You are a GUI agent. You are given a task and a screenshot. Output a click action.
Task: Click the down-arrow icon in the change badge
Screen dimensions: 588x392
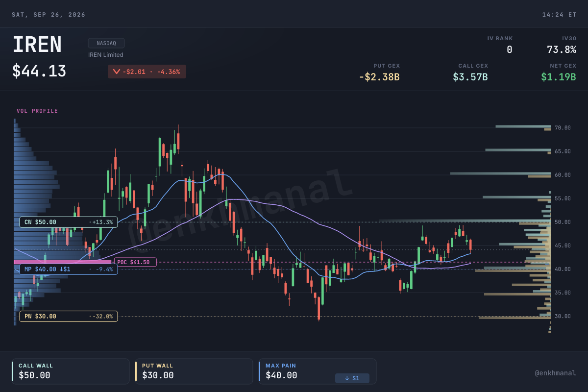[116, 72]
